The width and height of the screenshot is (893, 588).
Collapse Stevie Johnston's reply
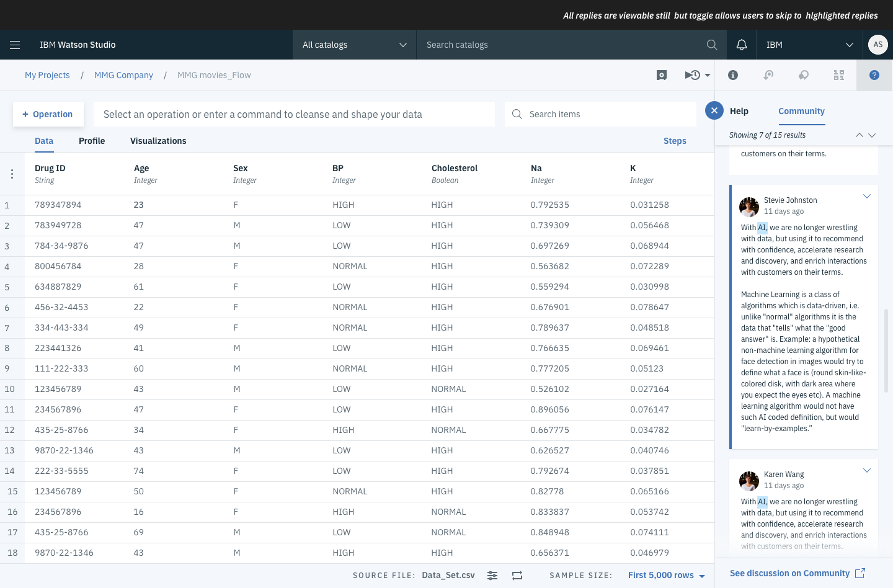click(866, 197)
